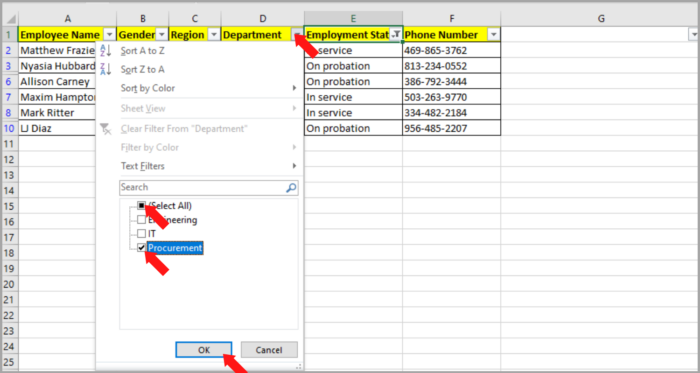Click On probation cell in row 10
Viewport: 700px width, 373px height.
353,128
